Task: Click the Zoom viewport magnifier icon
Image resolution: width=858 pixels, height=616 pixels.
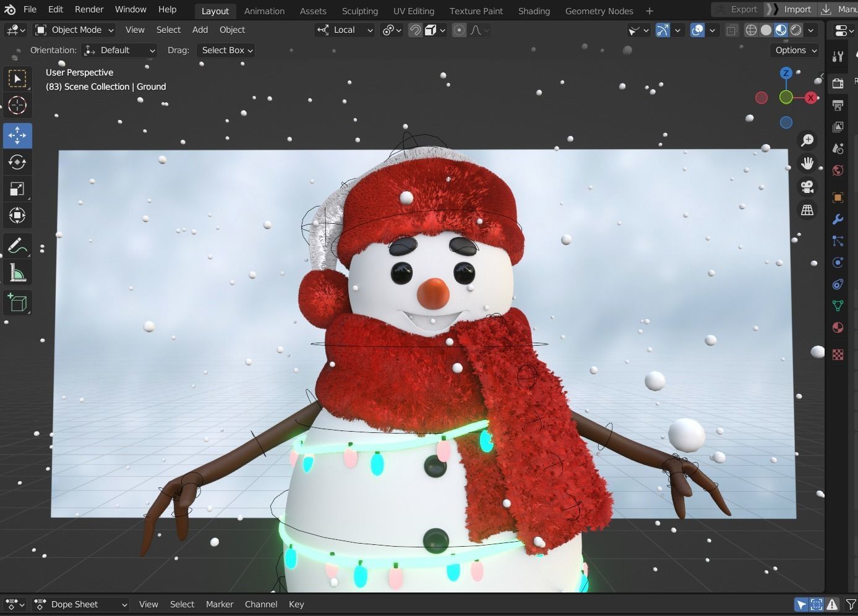Action: pyautogui.click(x=807, y=140)
